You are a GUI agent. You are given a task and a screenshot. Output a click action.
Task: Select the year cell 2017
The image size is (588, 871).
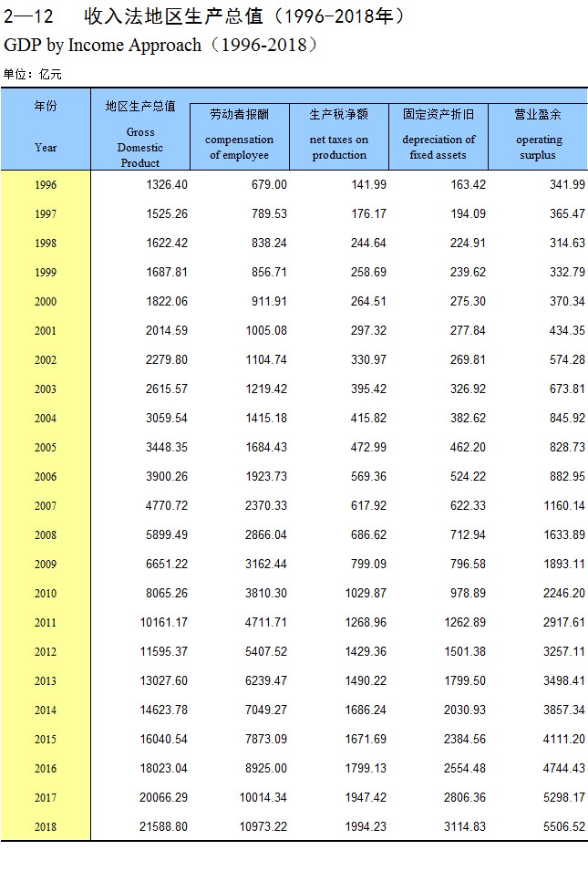(x=46, y=798)
